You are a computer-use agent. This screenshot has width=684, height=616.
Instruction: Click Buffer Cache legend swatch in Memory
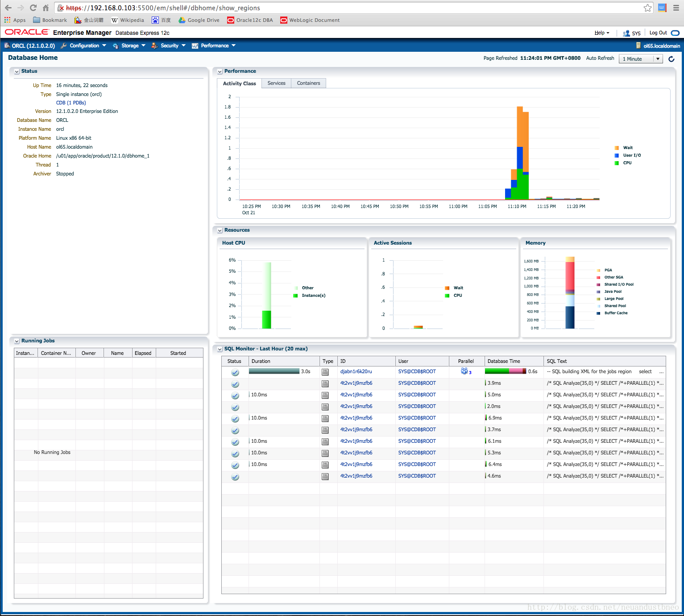[598, 313]
